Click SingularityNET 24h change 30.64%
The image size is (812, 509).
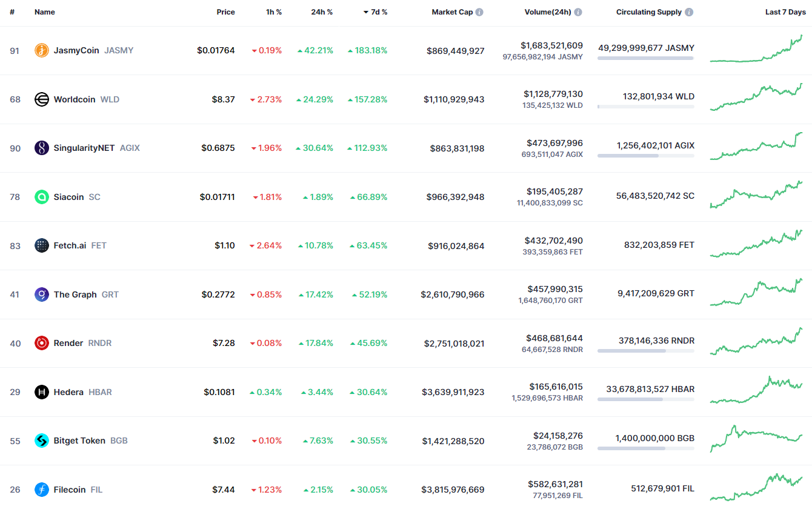[x=315, y=148]
